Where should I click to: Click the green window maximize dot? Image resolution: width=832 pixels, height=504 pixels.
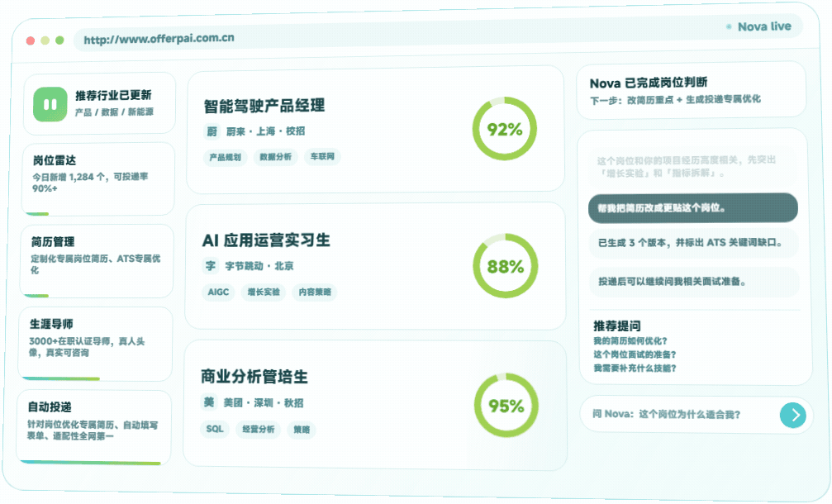pyautogui.click(x=59, y=40)
